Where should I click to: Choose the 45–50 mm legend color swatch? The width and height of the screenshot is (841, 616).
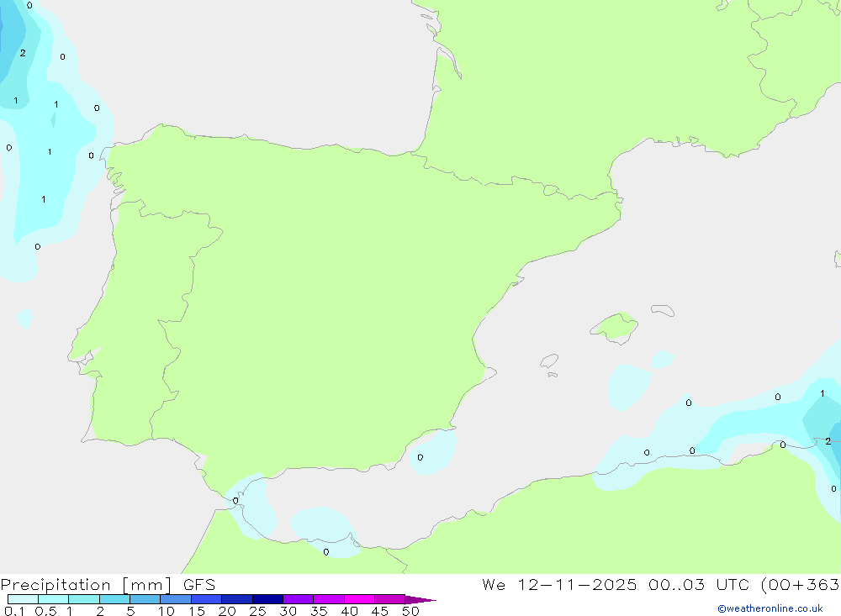click(390, 599)
